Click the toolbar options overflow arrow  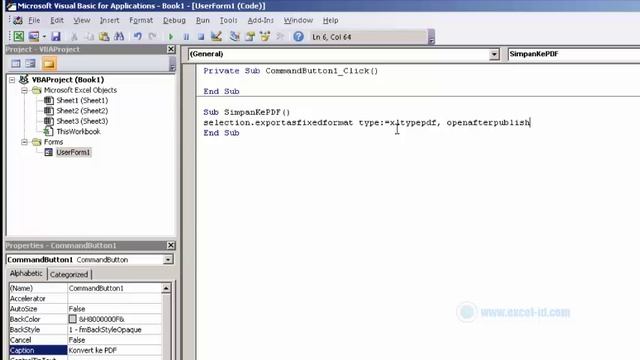coord(431,37)
